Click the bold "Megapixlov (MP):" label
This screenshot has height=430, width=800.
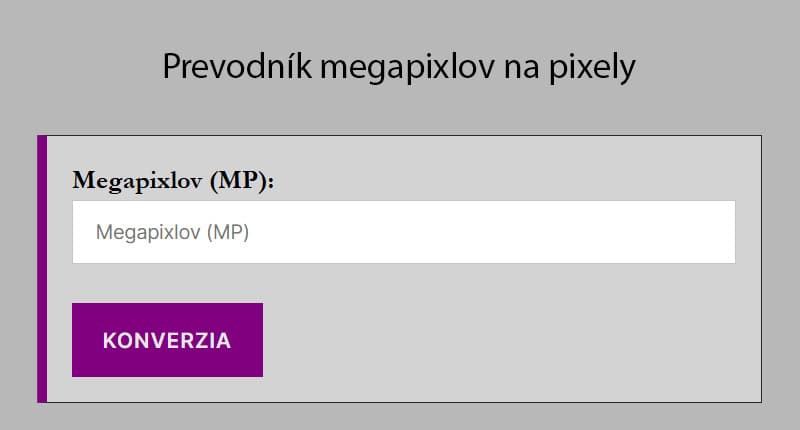173,181
